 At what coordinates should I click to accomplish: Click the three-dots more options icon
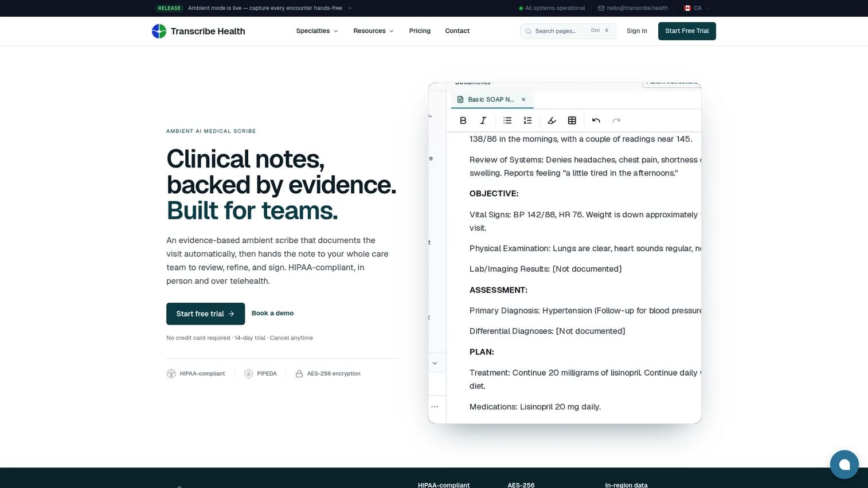click(435, 407)
